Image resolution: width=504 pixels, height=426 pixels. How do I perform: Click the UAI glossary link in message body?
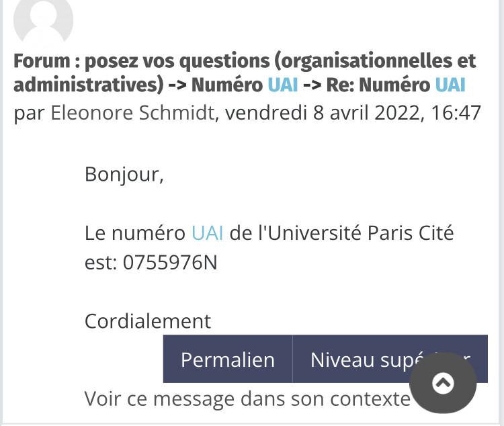tap(208, 233)
